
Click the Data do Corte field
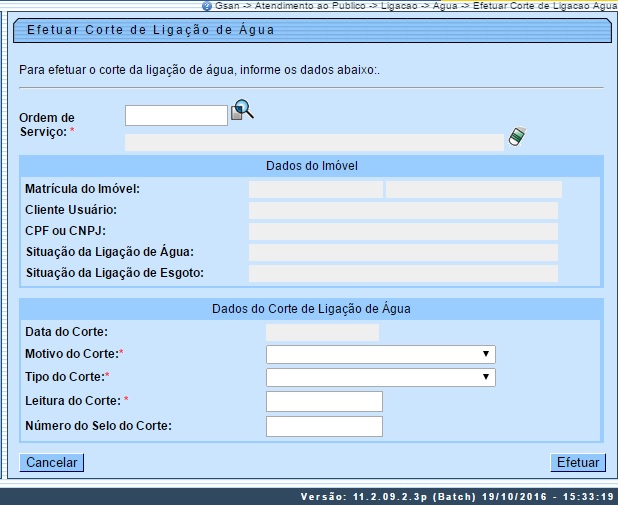click(322, 332)
